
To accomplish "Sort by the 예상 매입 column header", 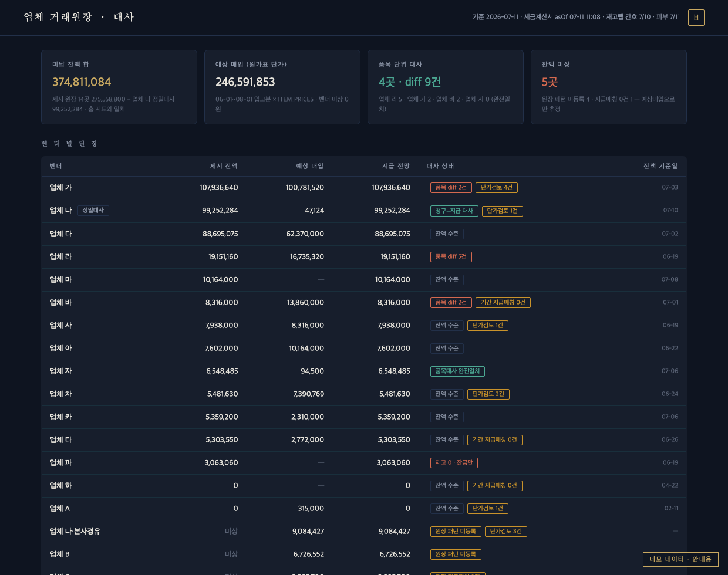I will (310, 166).
